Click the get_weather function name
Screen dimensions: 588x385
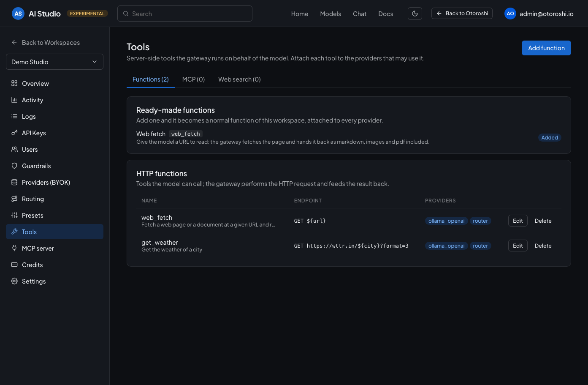pos(160,242)
